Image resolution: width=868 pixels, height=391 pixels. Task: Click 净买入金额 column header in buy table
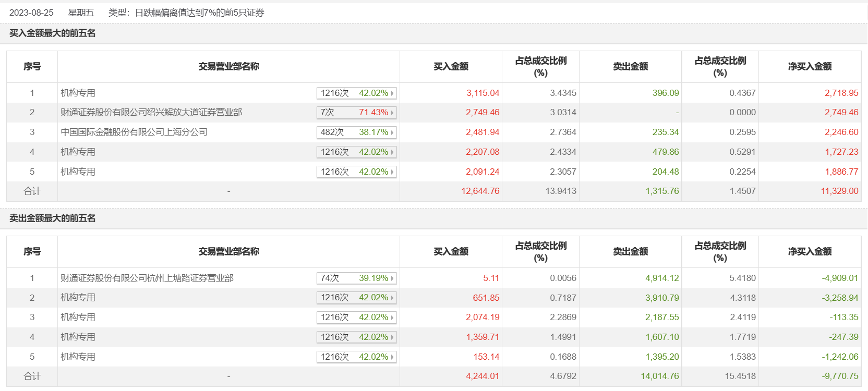pyautogui.click(x=810, y=67)
